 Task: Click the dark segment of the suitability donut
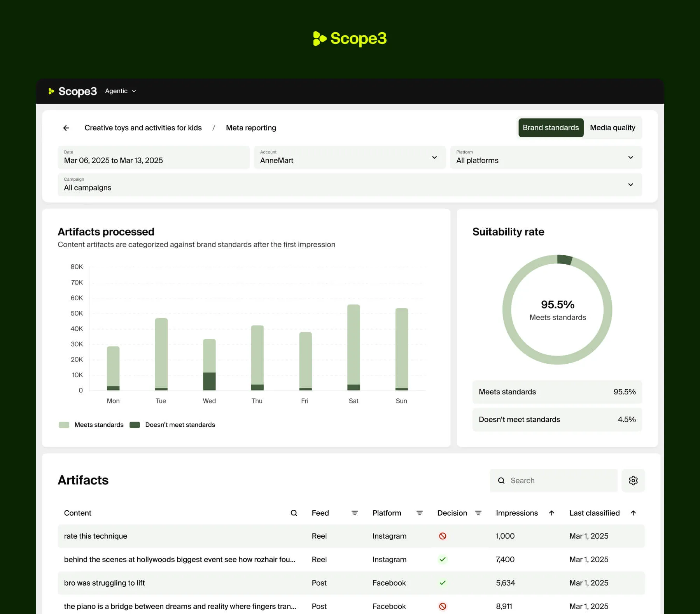[x=564, y=258]
